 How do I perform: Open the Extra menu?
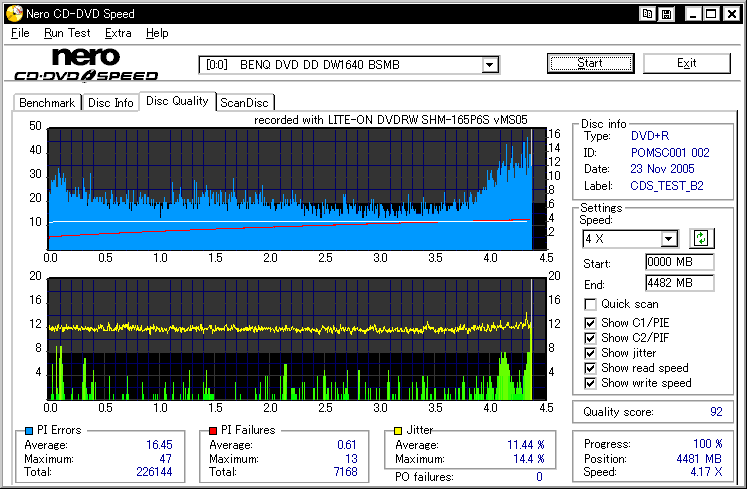click(x=118, y=33)
